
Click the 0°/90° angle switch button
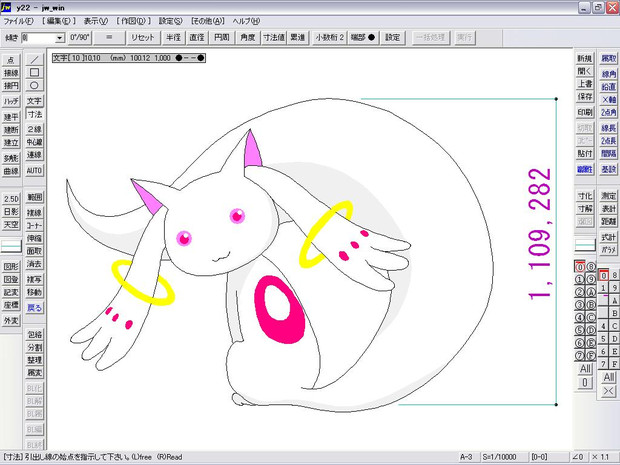[80, 38]
